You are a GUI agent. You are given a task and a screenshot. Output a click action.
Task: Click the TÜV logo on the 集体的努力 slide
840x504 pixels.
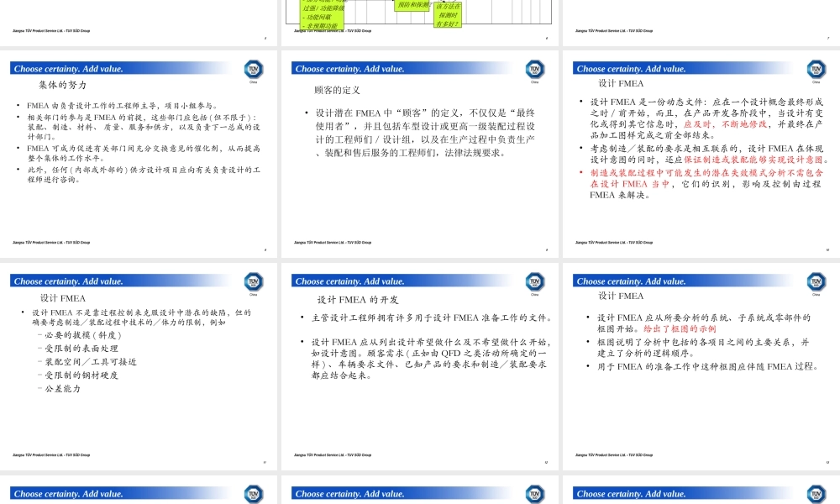click(254, 70)
